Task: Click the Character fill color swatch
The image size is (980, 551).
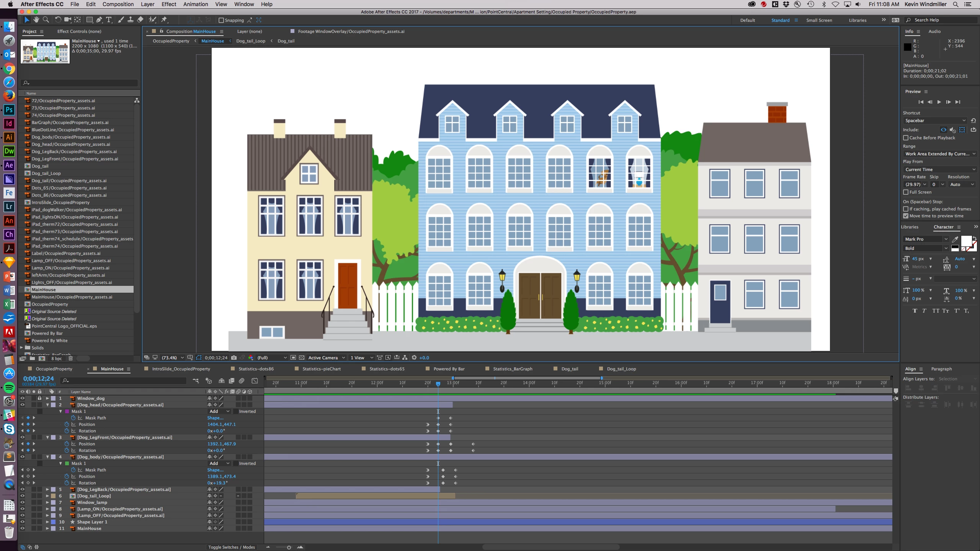Action: tap(966, 241)
